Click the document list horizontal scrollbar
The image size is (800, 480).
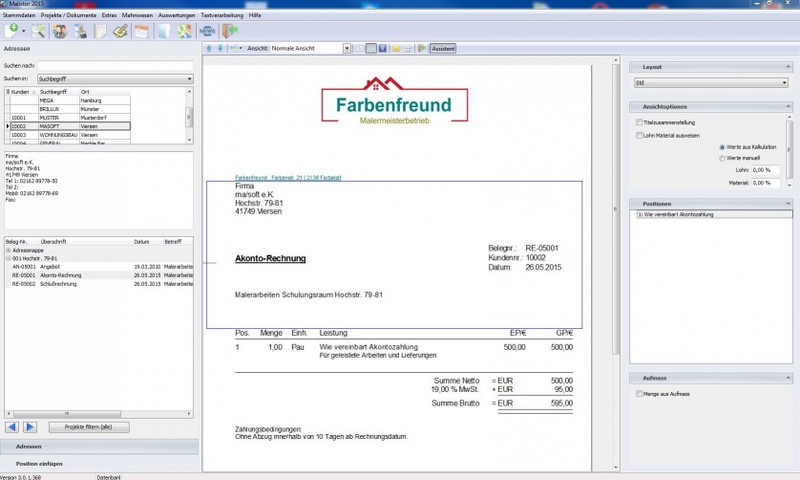point(98,414)
